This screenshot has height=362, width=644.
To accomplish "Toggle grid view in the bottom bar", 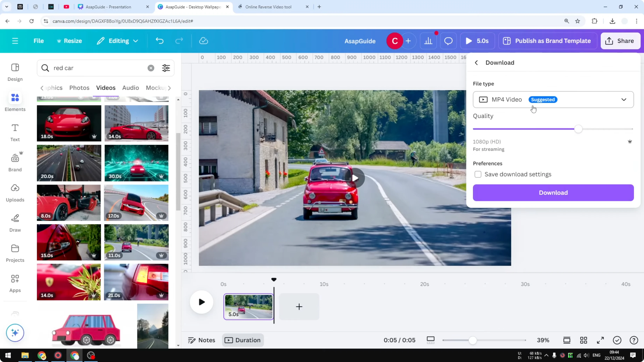I will coord(583,340).
